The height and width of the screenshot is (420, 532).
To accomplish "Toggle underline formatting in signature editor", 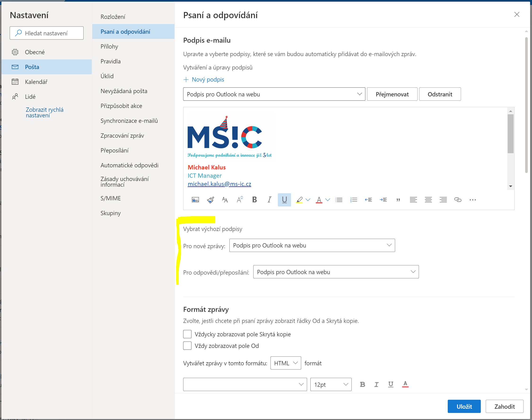I will (x=284, y=200).
